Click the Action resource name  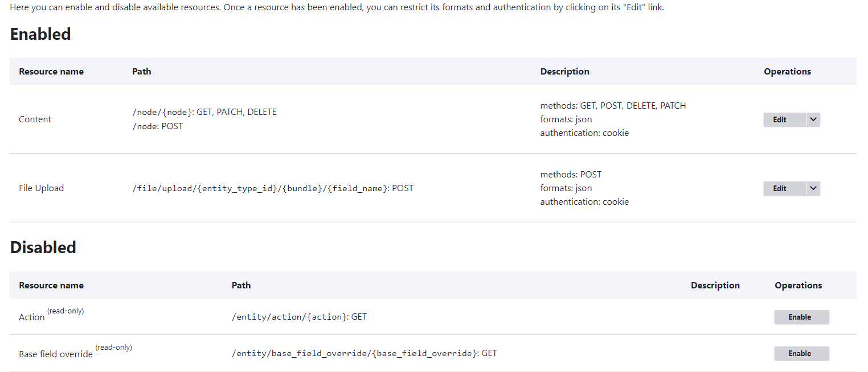pyautogui.click(x=32, y=317)
